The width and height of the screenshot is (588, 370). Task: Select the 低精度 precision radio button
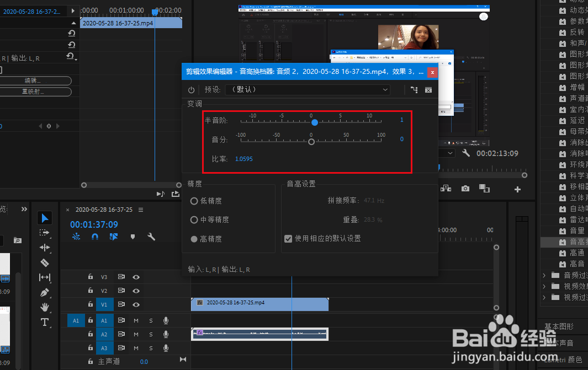194,201
